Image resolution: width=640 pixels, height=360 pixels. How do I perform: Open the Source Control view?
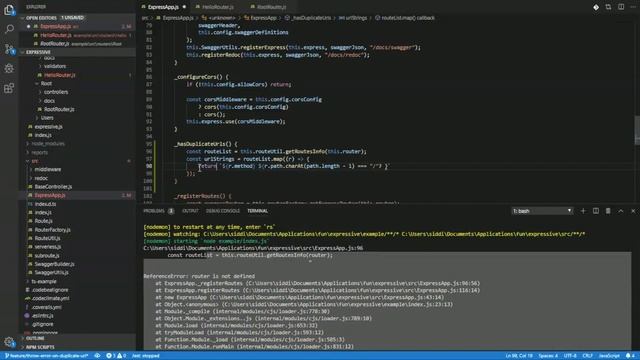pyautogui.click(x=9, y=49)
